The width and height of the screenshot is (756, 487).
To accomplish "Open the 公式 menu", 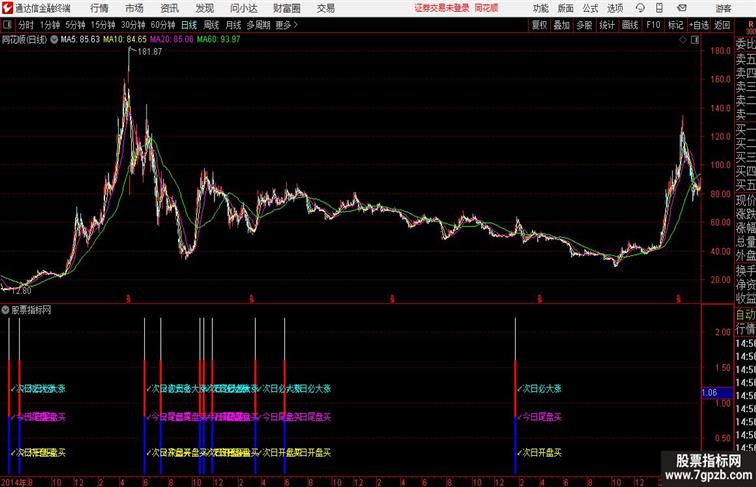I will tap(590, 8).
